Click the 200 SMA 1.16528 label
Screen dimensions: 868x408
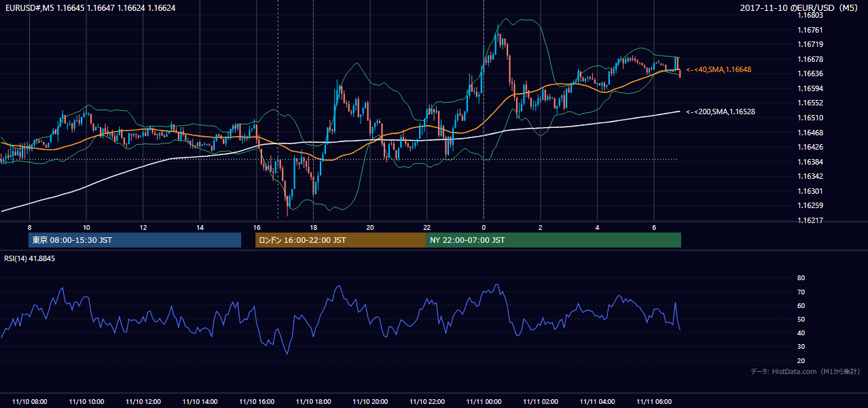[x=721, y=112]
